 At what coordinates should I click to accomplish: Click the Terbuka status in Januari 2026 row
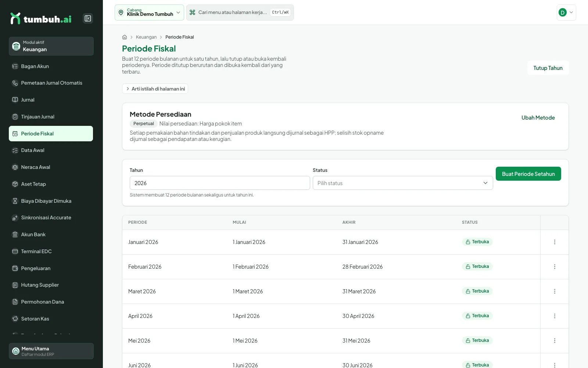tap(477, 242)
